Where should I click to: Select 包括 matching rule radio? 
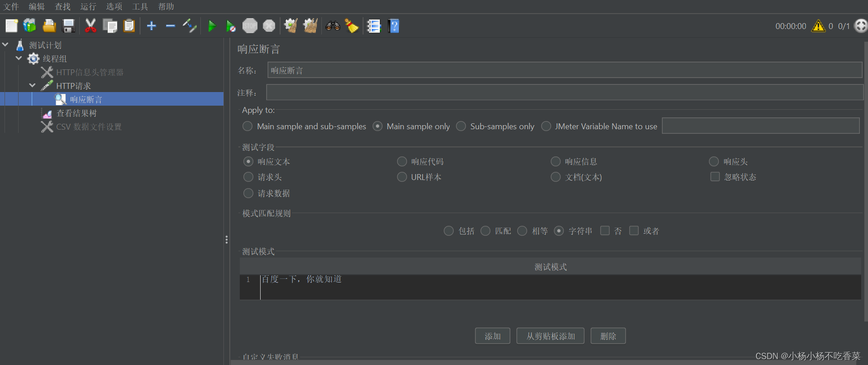(x=449, y=231)
